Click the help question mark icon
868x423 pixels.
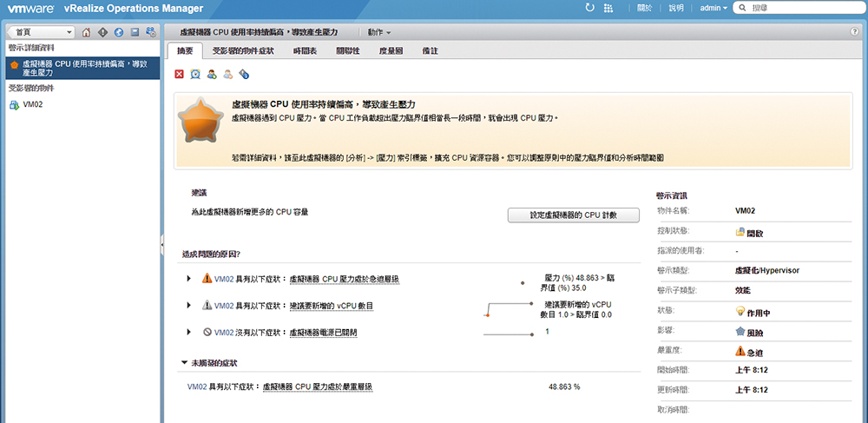[x=854, y=31]
